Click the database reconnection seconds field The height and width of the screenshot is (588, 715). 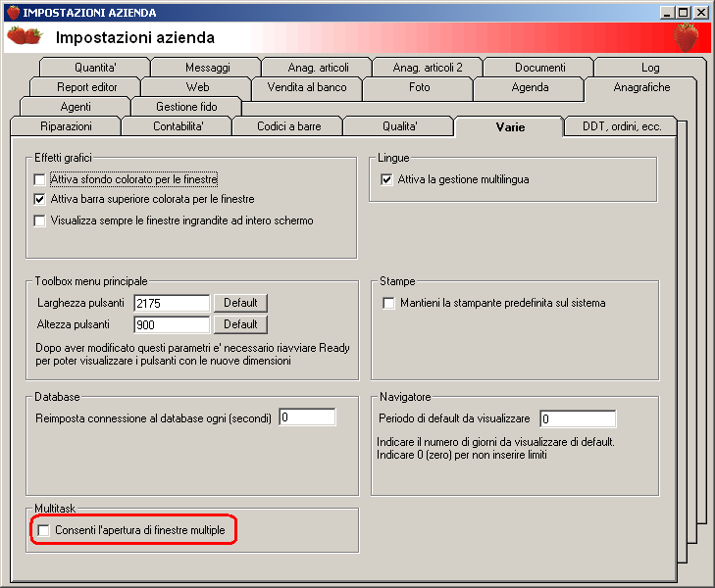[x=307, y=417]
